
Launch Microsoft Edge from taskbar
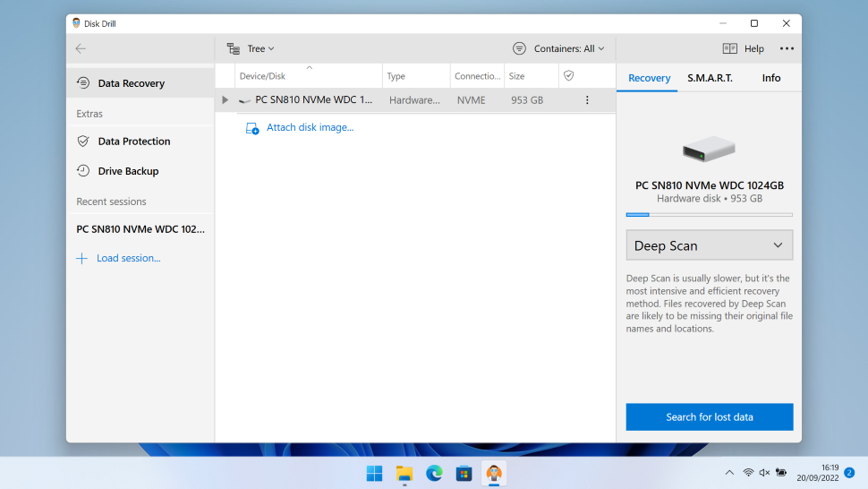[x=434, y=474]
